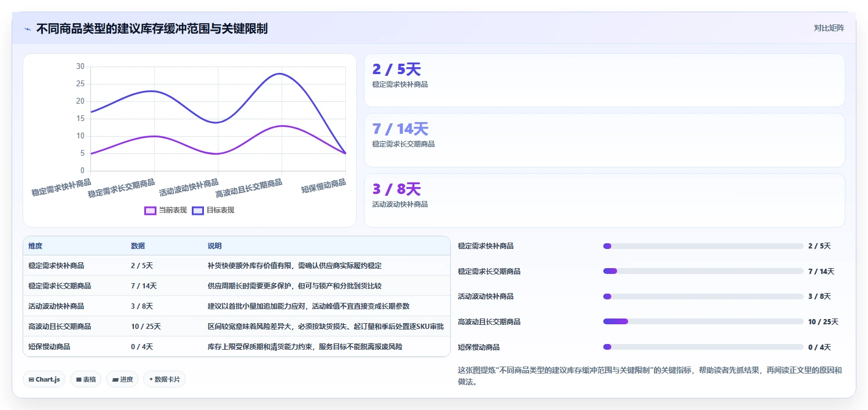Click the 高波动且长交期商品 peak on blue line

click(x=282, y=74)
